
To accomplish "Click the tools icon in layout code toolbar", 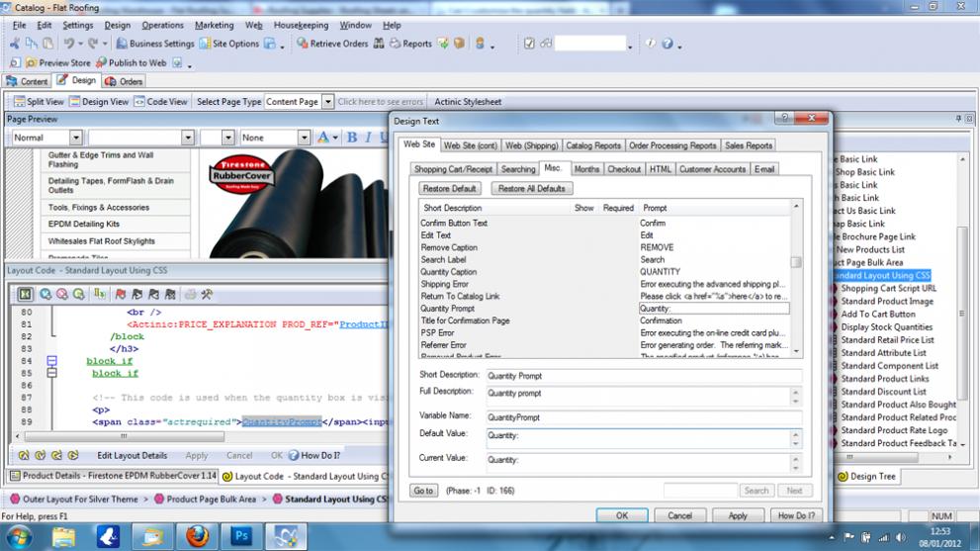I will tap(207, 294).
